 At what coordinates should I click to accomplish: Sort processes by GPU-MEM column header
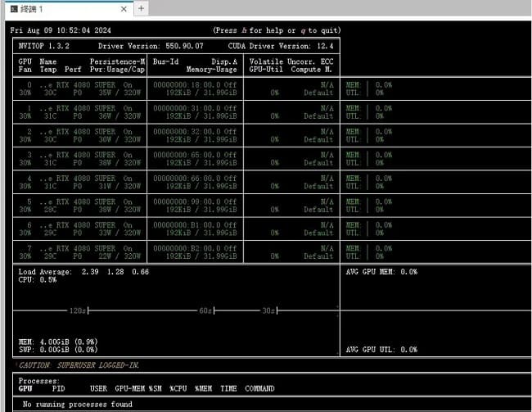click(129, 388)
